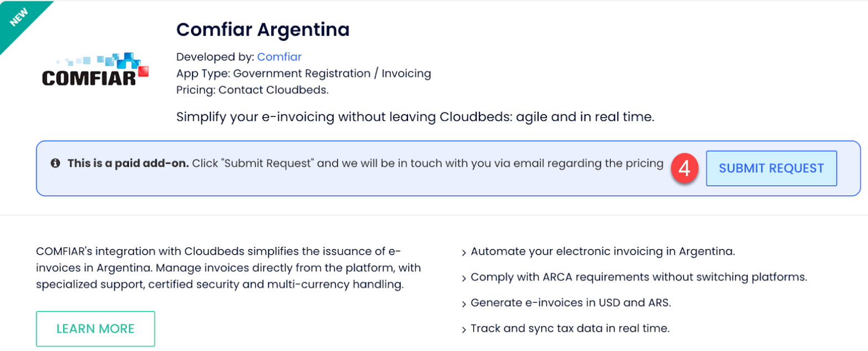
Task: Click the chevron beside 'Comply with ARCA requirements'
Action: coord(464,278)
